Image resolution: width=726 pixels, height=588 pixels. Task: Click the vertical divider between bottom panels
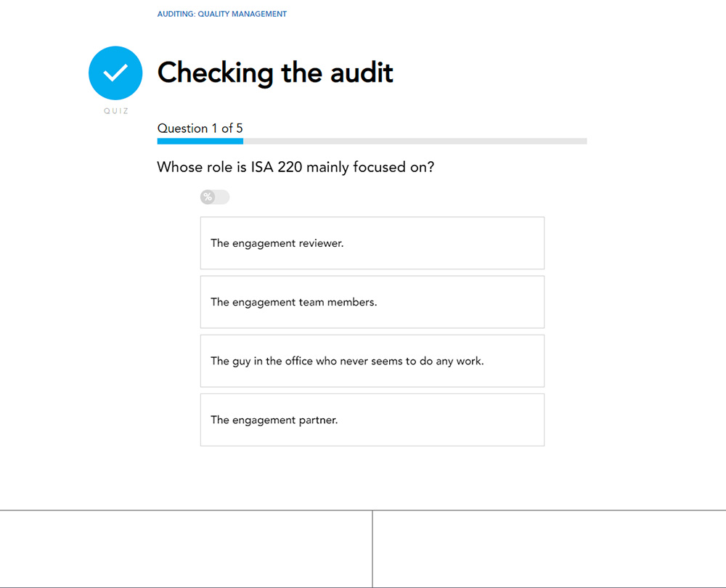[372, 550]
